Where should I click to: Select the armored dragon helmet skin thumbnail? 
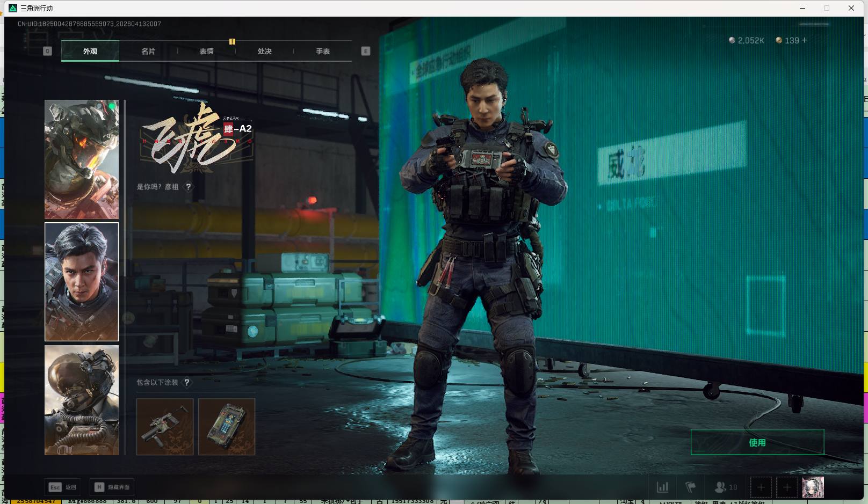click(82, 159)
